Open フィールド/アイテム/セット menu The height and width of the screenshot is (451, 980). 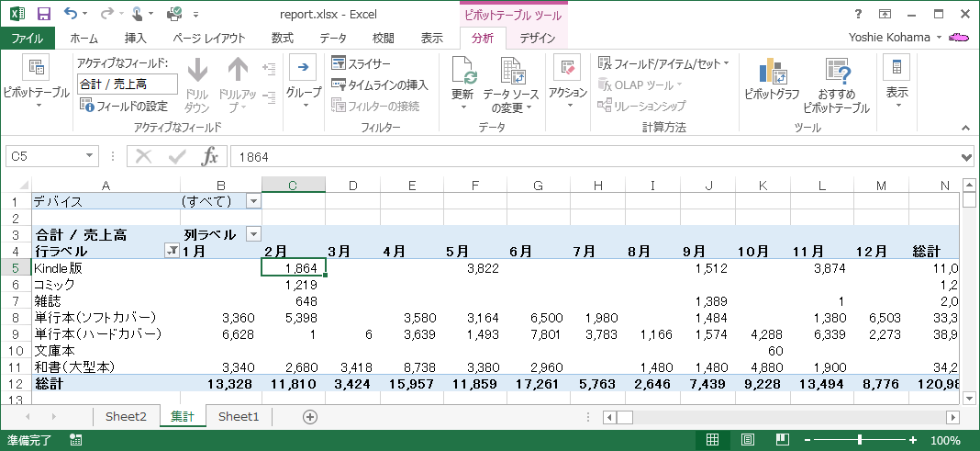(x=663, y=63)
